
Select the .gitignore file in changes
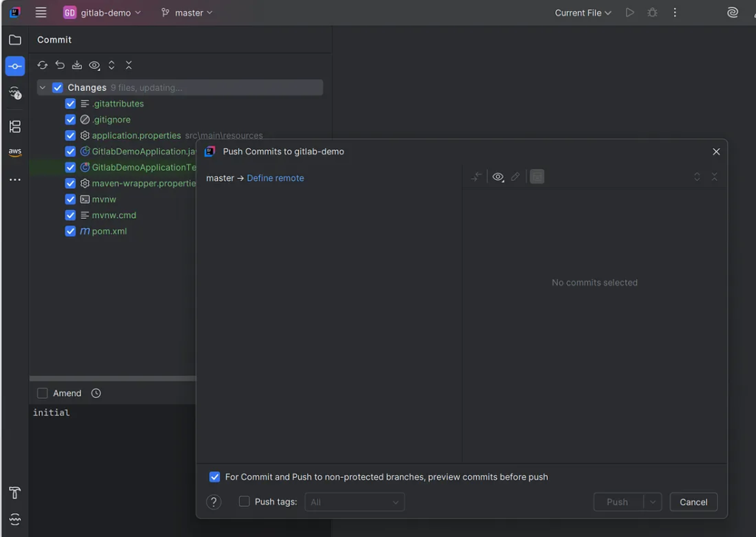coord(111,120)
